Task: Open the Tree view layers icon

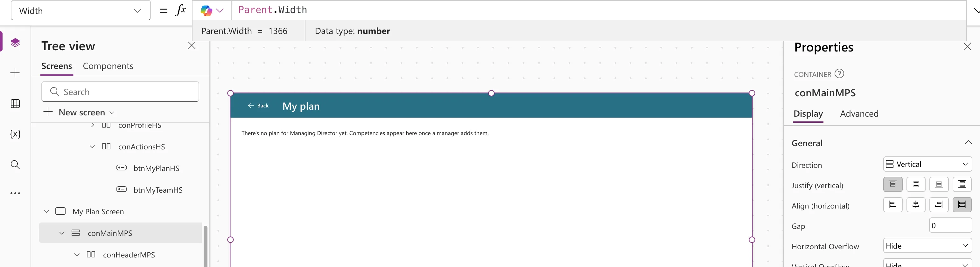Action: [x=15, y=43]
